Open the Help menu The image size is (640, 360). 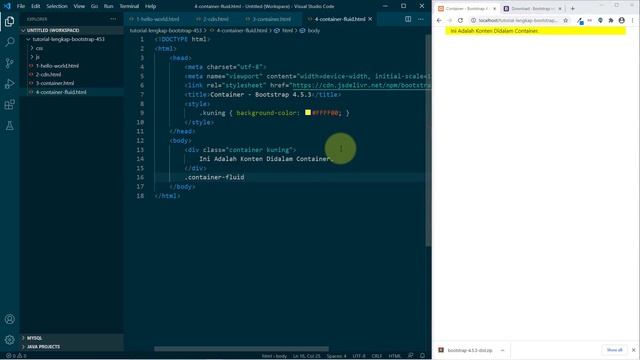(150, 6)
